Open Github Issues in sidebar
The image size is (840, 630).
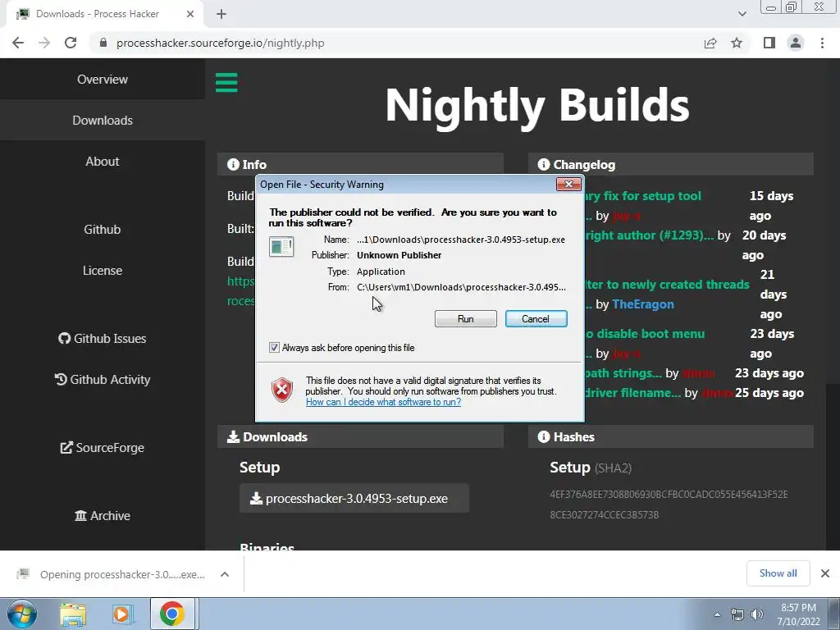point(103,339)
